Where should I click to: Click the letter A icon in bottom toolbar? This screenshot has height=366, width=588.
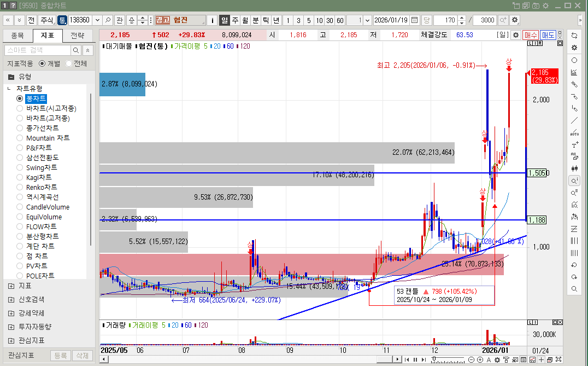pyautogui.click(x=489, y=359)
